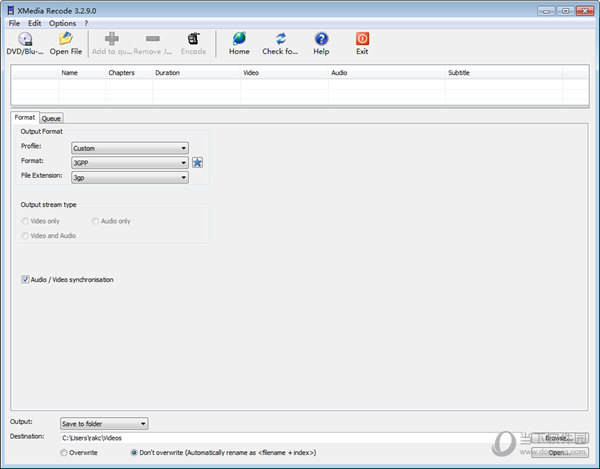Click Check for updates icon
This screenshot has height=469, width=600.
[x=280, y=39]
